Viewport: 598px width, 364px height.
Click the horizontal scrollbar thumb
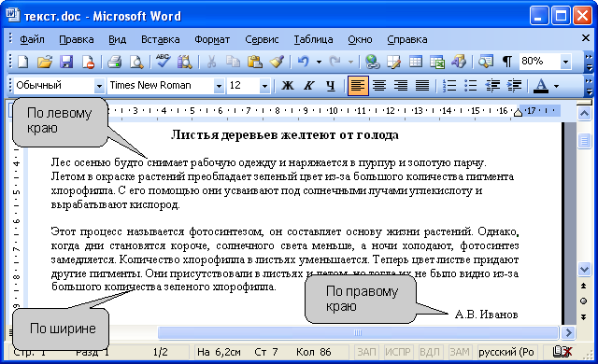(x=358, y=332)
